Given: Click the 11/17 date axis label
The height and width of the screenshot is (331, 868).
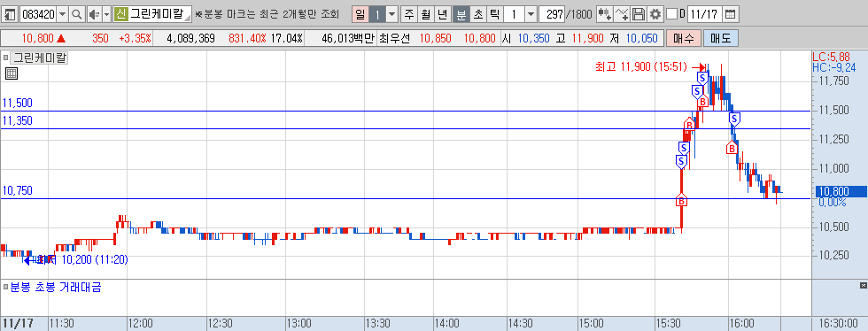Looking at the screenshot, I should pyautogui.click(x=18, y=323).
